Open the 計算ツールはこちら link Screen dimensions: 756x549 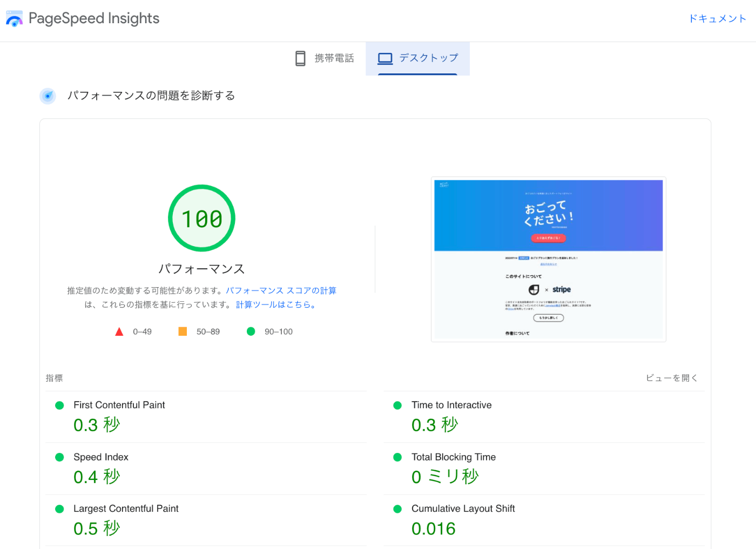(x=275, y=304)
